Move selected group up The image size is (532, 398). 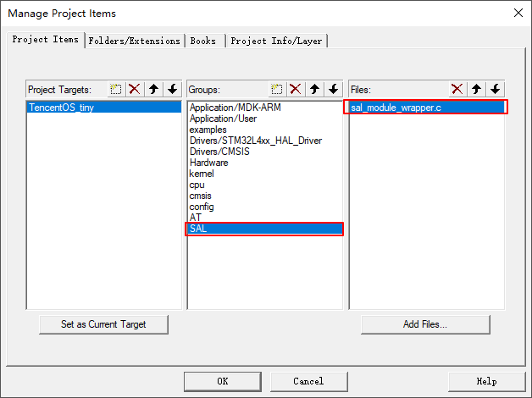tap(314, 90)
